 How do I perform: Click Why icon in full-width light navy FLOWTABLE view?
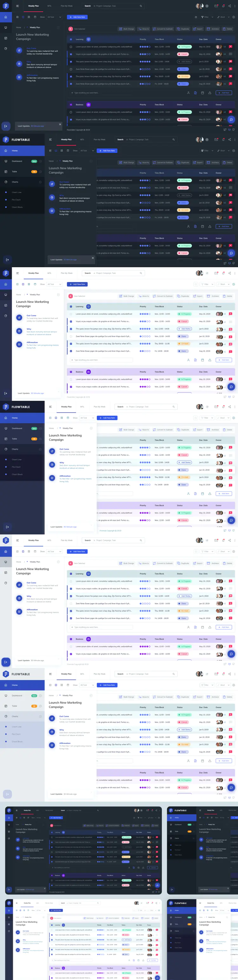tap(52, 465)
